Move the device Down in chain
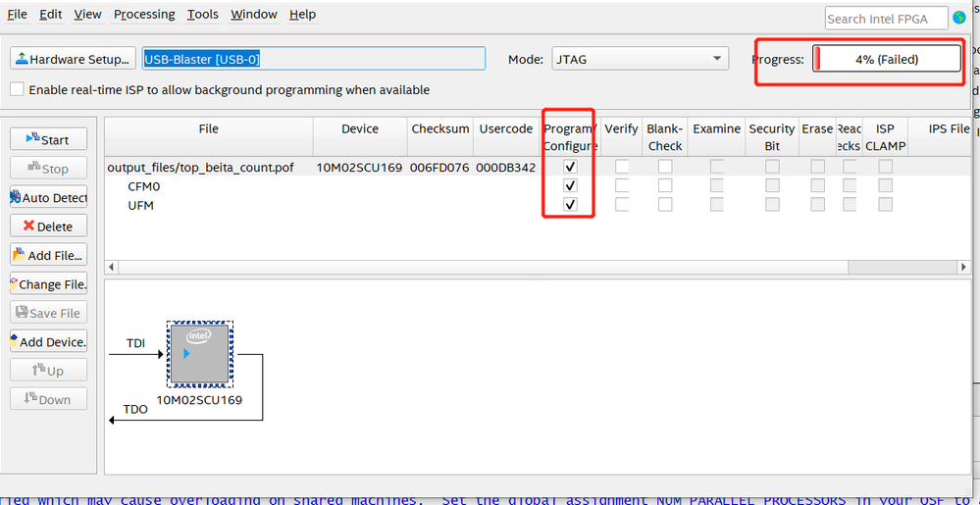Screen dimensions: 980x505 point(49,399)
